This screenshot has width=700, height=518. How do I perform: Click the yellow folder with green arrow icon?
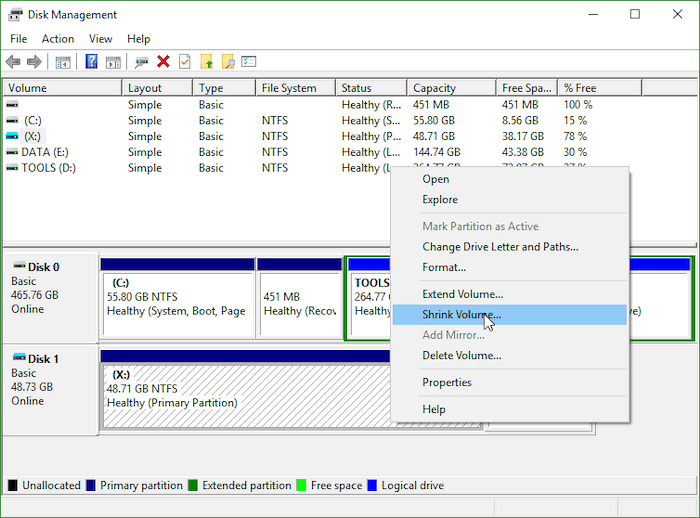pyautogui.click(x=206, y=62)
